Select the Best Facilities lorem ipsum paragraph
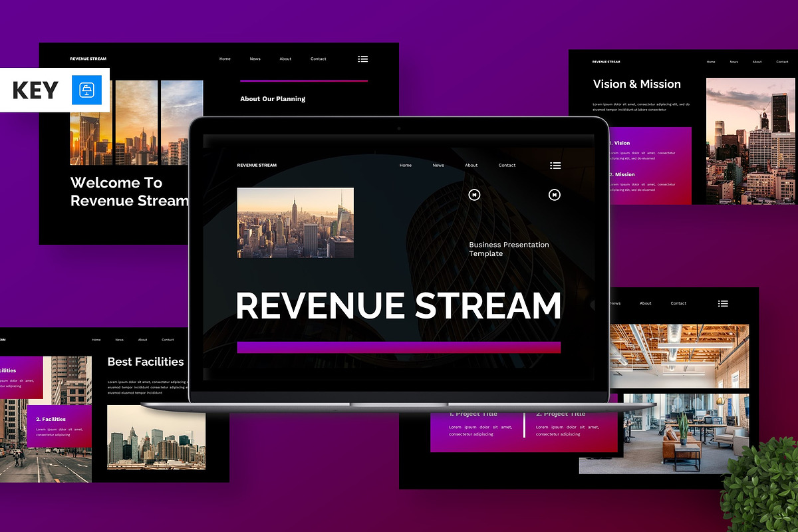 (147, 387)
